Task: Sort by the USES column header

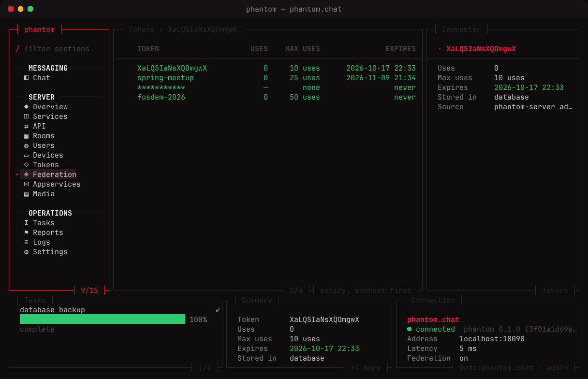Action: click(x=259, y=49)
